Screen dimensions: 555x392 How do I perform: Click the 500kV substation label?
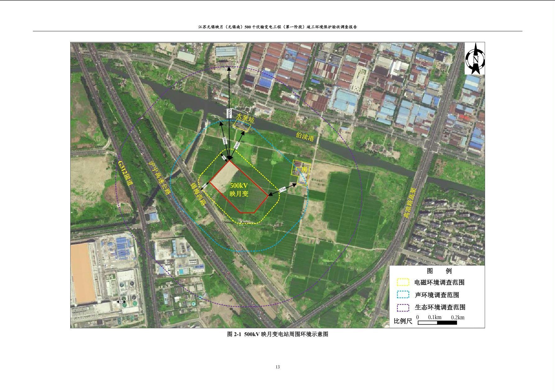(239, 186)
